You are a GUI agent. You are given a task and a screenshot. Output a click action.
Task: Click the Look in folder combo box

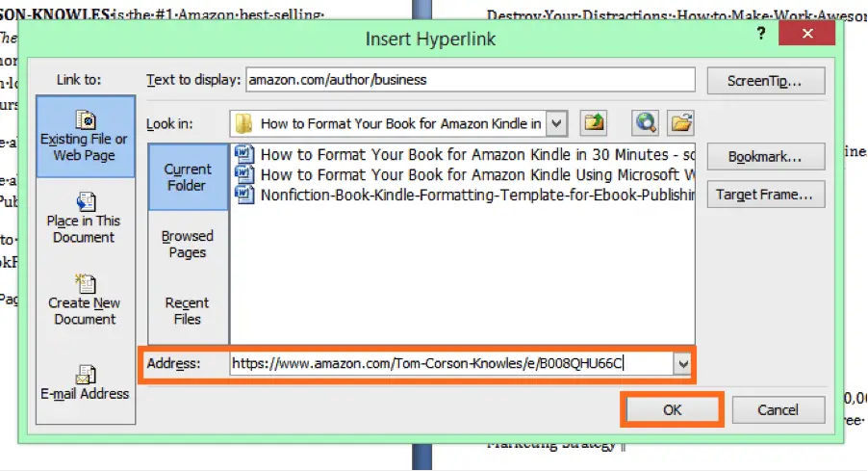tap(398, 123)
